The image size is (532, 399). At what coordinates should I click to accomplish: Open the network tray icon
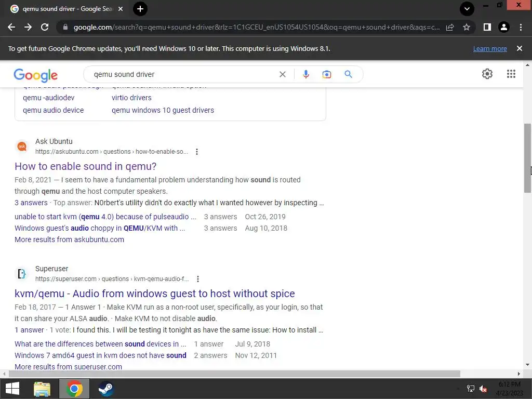tap(471, 389)
